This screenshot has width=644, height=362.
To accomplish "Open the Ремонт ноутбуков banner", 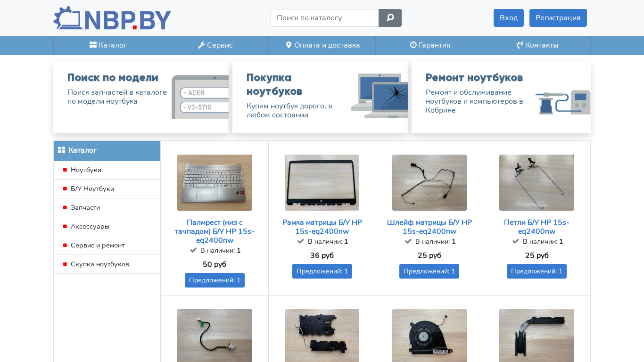I will click(501, 97).
